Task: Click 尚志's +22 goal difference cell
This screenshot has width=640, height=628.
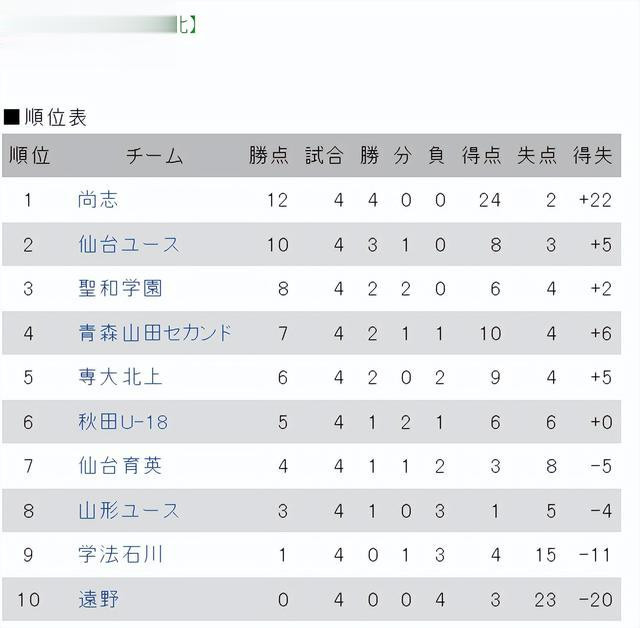Action: 594,200
